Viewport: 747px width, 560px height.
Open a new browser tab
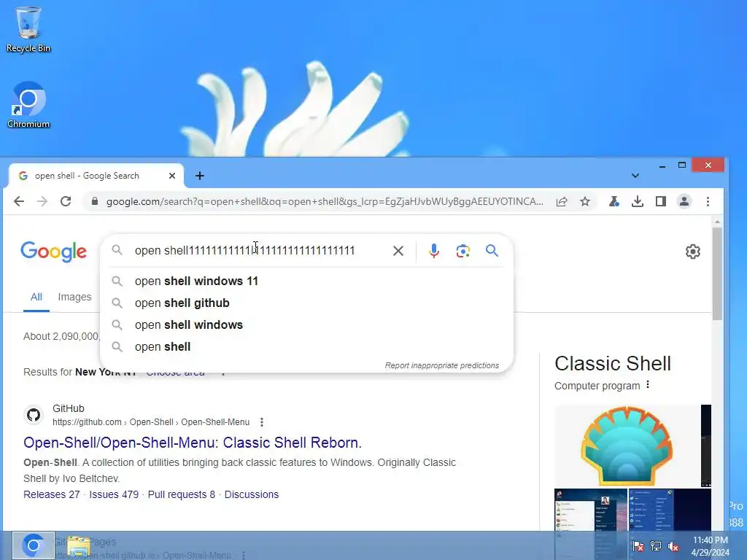point(200,176)
